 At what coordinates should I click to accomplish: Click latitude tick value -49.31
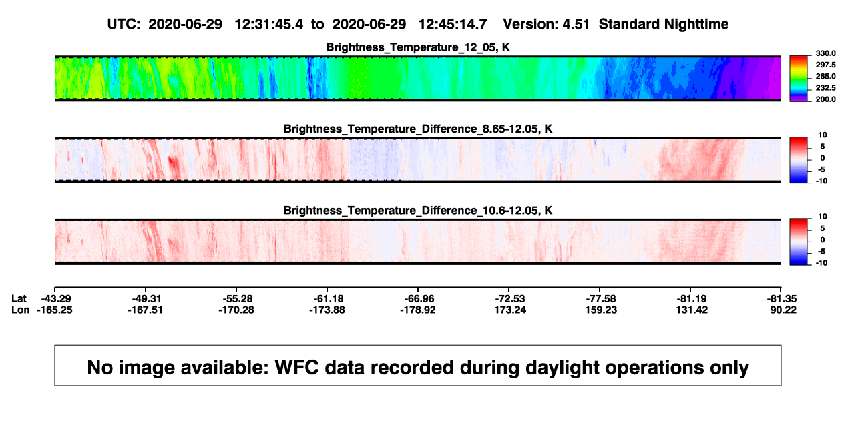(x=146, y=298)
